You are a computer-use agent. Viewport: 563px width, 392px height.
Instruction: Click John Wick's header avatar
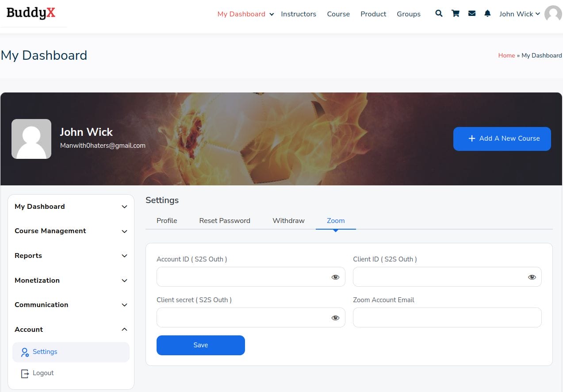pos(553,14)
